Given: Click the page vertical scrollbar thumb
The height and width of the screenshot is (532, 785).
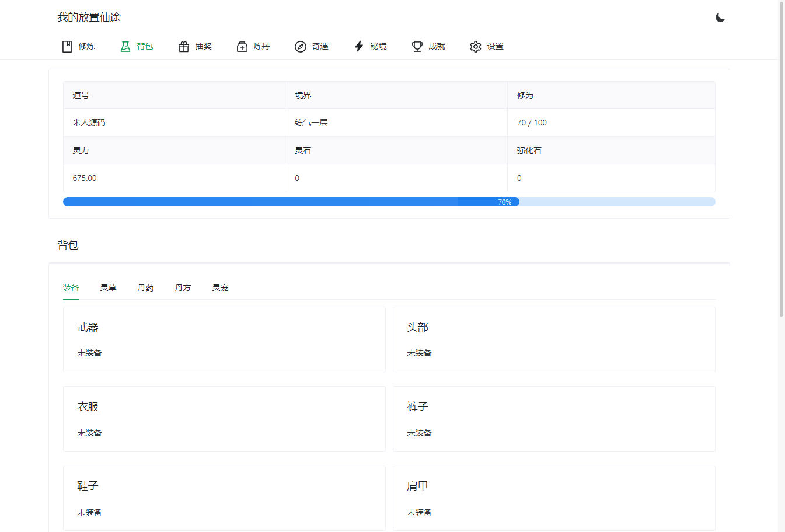Looking at the screenshot, I should pyautogui.click(x=781, y=159).
